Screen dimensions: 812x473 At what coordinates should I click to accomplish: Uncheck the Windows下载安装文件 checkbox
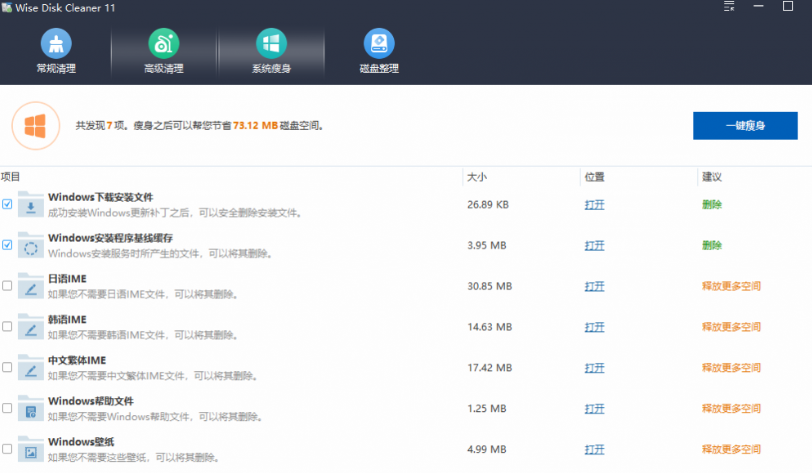7,204
